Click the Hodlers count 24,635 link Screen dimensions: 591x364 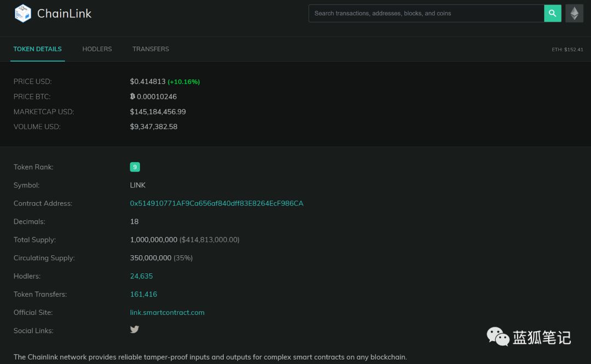tap(141, 276)
